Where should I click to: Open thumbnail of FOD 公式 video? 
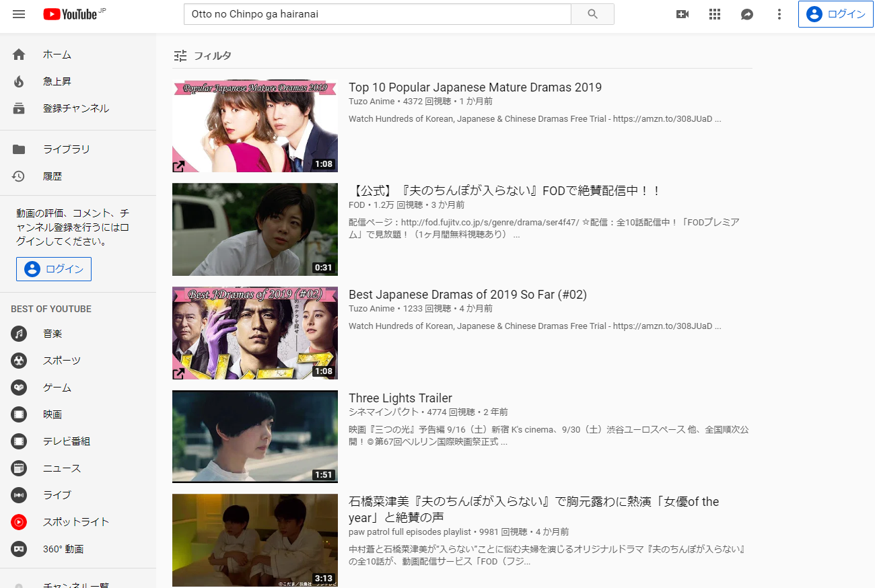pyautogui.click(x=255, y=229)
